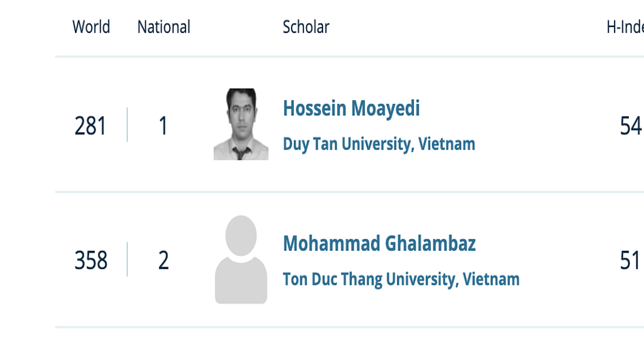Viewport: 644px width, 340px height.
Task: Click the H-index value 54
Action: pyautogui.click(x=631, y=126)
